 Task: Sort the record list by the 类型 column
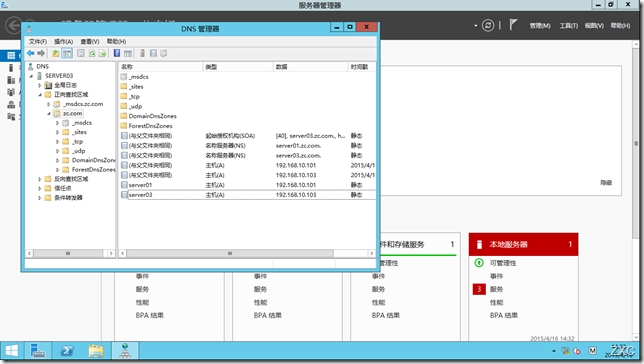click(x=238, y=67)
